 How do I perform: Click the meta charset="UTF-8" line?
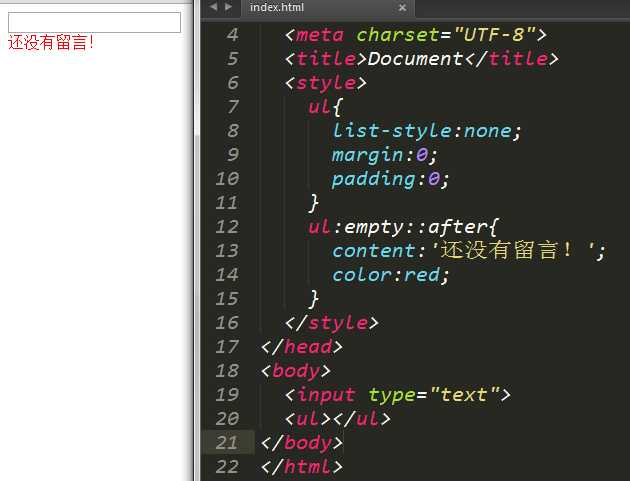coord(416,35)
